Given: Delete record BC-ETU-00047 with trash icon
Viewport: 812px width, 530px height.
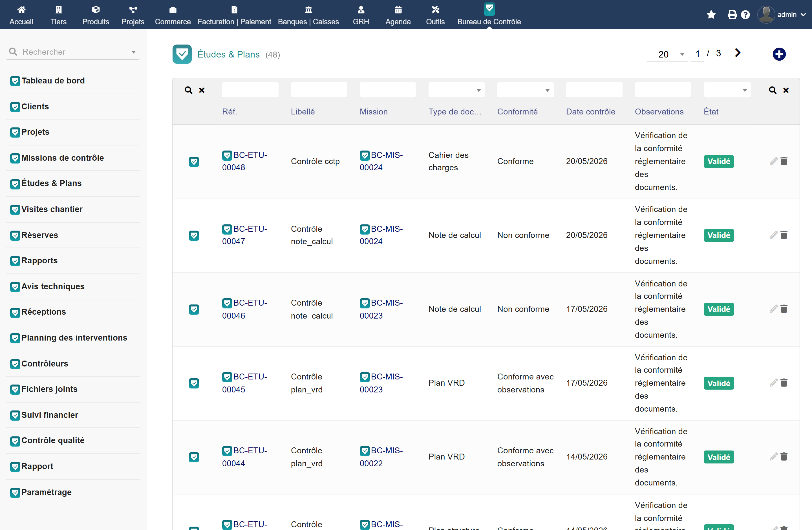Looking at the screenshot, I should (x=784, y=235).
